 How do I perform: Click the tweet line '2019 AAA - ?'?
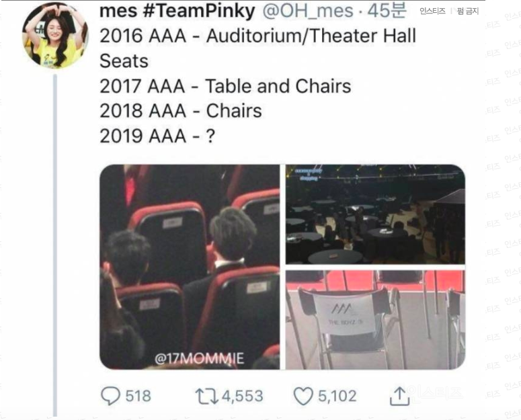(x=157, y=136)
